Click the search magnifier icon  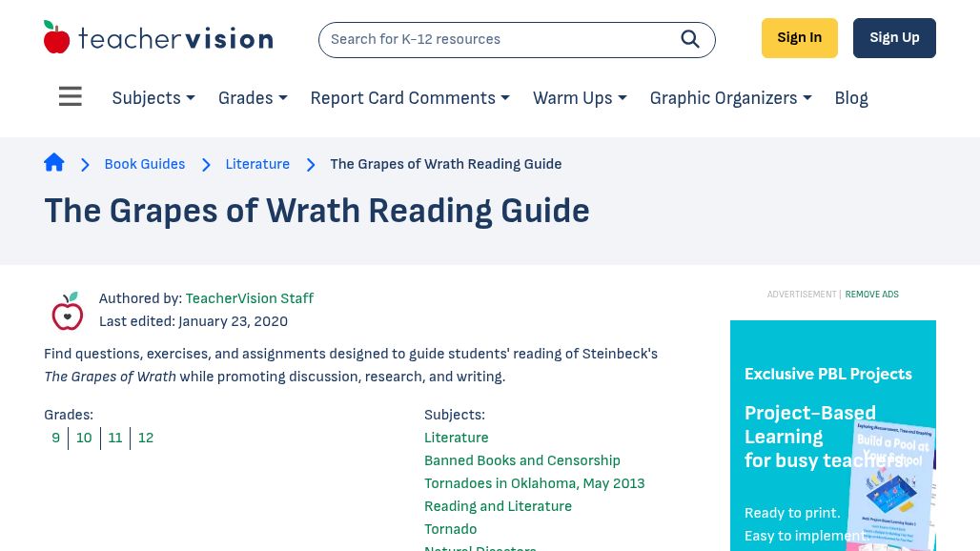(x=690, y=39)
